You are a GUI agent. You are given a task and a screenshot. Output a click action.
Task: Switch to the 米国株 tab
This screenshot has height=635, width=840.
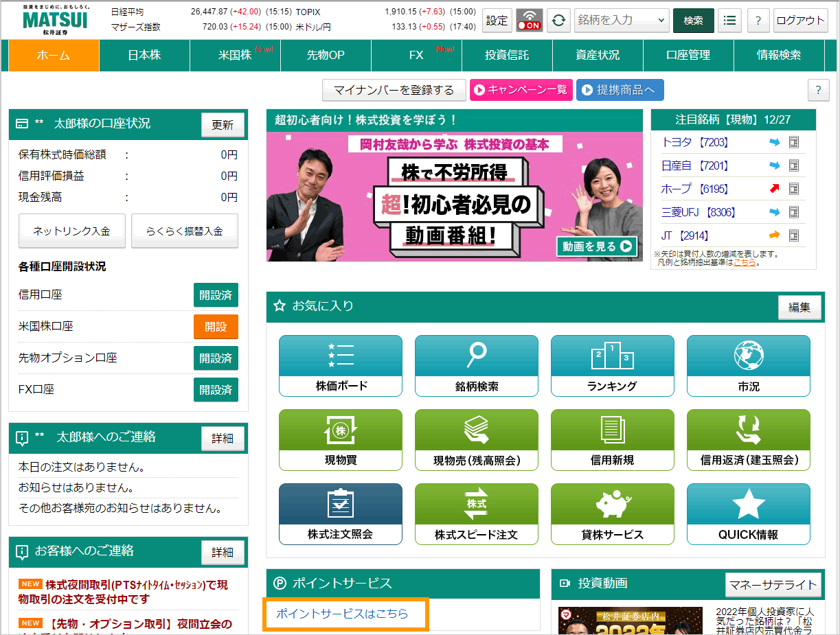(235, 55)
